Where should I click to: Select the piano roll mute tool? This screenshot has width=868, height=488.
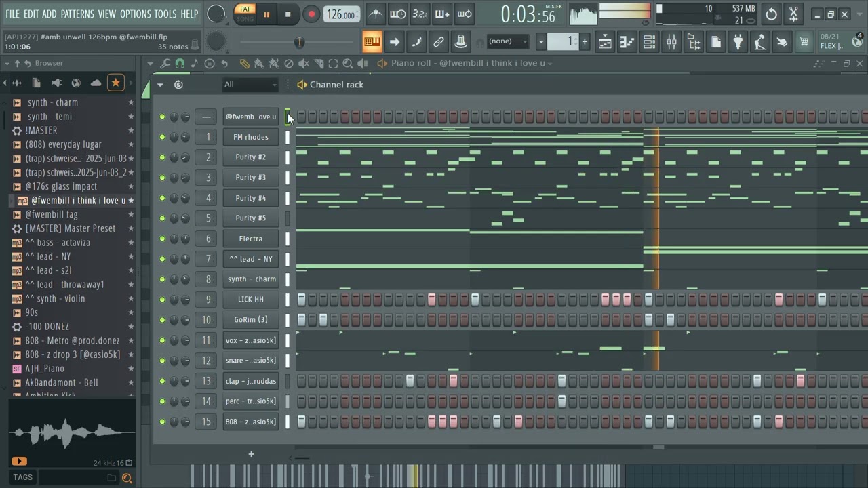(304, 64)
